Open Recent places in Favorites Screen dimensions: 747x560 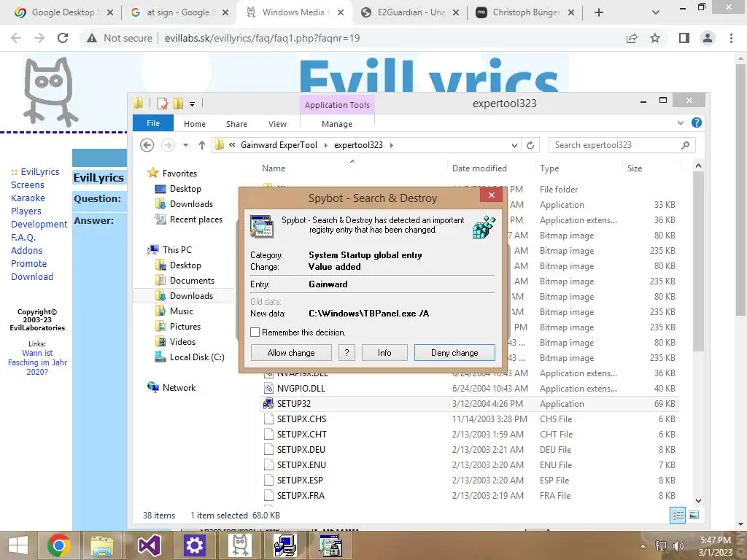[196, 219]
